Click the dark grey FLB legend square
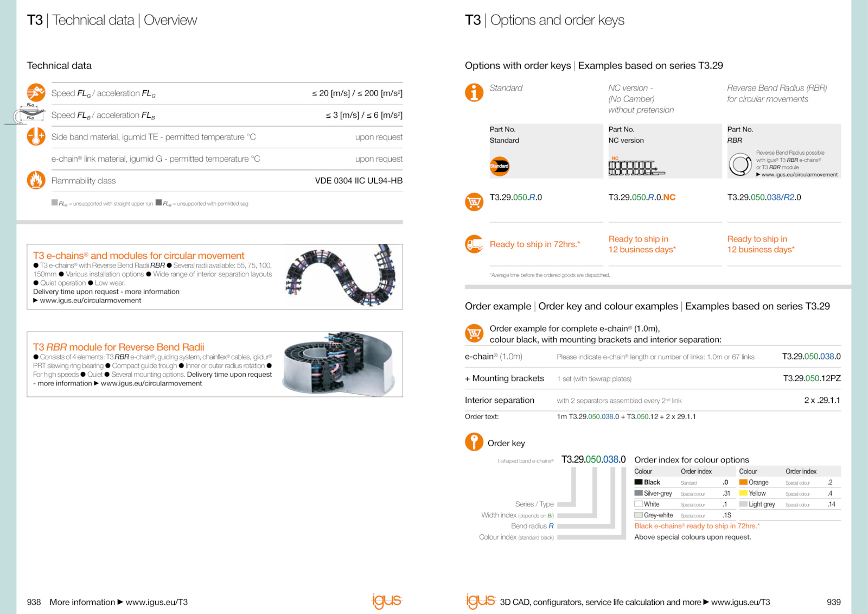This screenshot has width=868, height=614. pos(158,202)
